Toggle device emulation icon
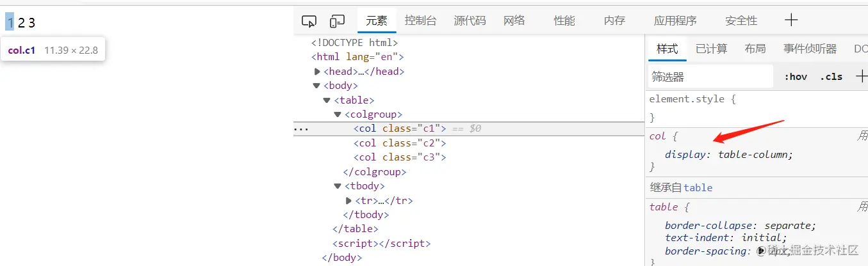 pyautogui.click(x=337, y=21)
